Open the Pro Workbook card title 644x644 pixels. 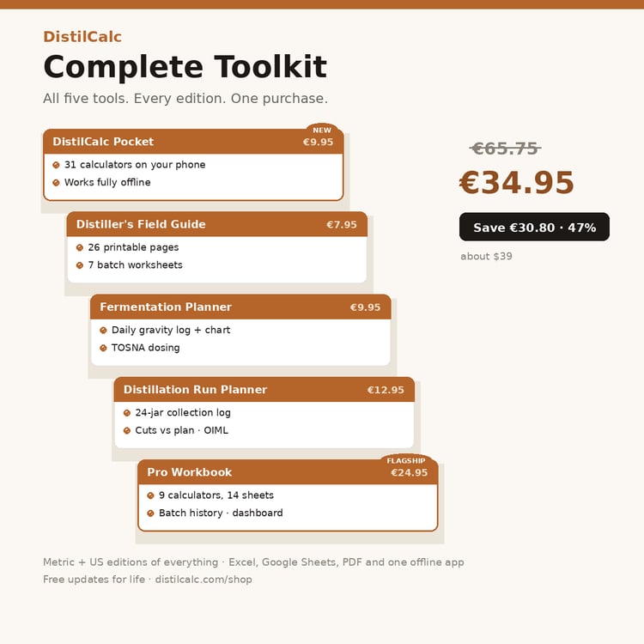click(190, 472)
